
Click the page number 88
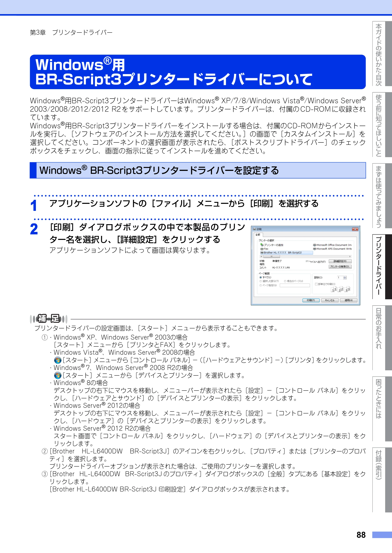coord(361,535)
